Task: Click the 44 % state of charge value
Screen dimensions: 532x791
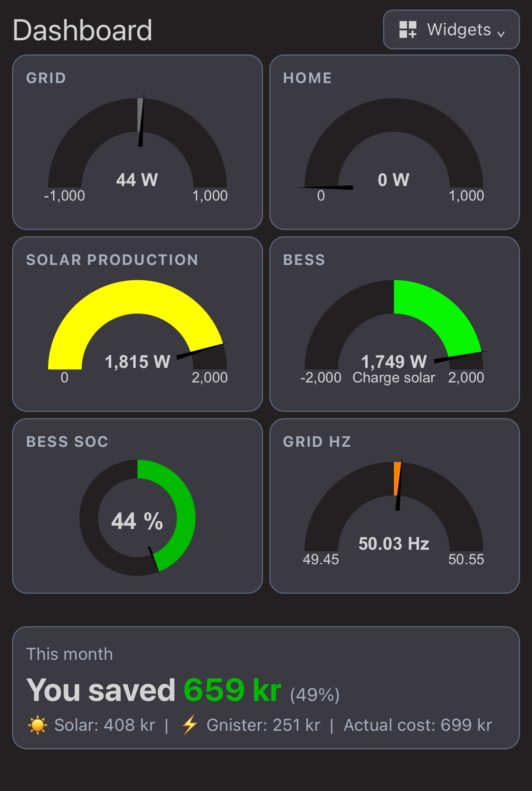Action: (137, 521)
